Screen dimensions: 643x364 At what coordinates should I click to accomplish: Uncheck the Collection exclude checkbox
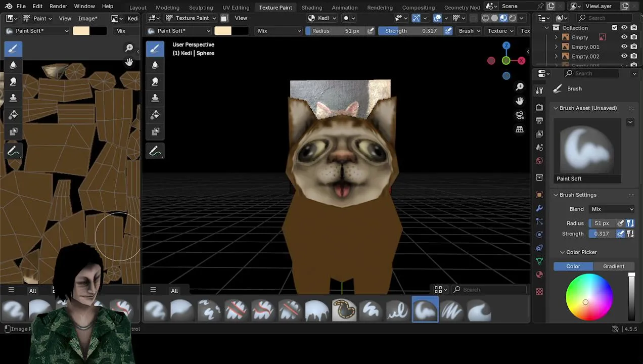click(x=615, y=28)
